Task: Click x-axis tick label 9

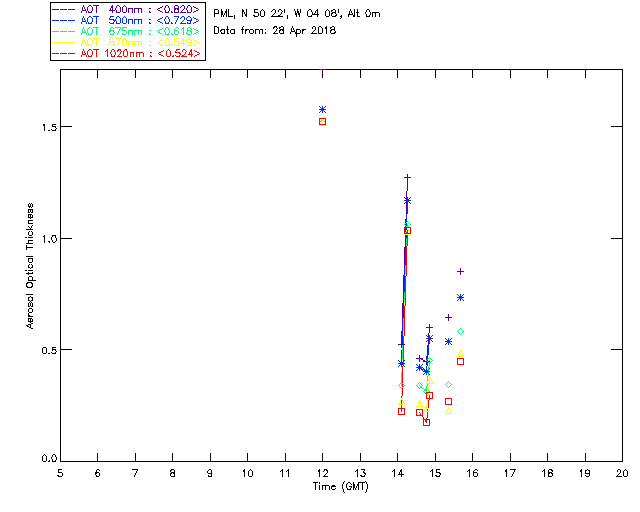Action: [x=210, y=473]
